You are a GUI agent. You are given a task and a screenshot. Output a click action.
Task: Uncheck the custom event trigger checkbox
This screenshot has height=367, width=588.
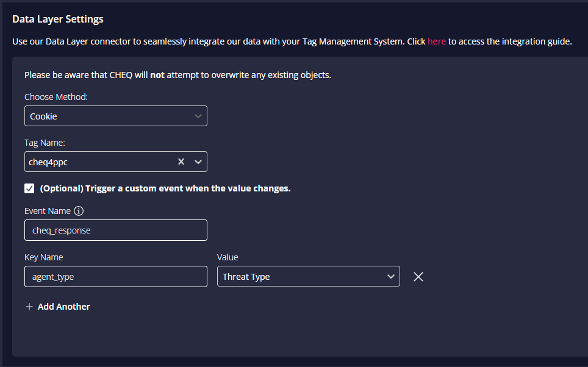[29, 188]
